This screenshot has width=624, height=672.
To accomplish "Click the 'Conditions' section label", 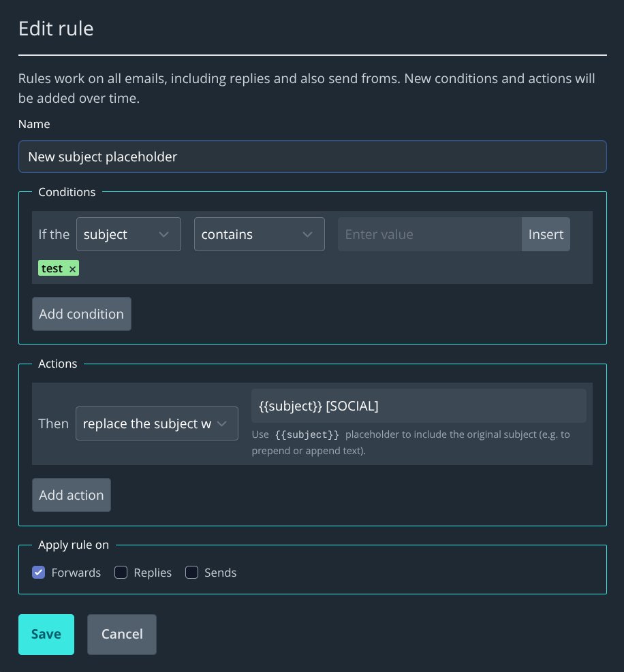I will tap(67, 192).
